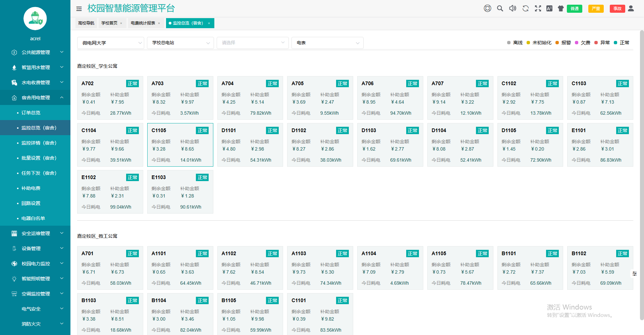The image size is (644, 335).
Task: Enter fullscreen with the expand icon
Action: coord(538,8)
